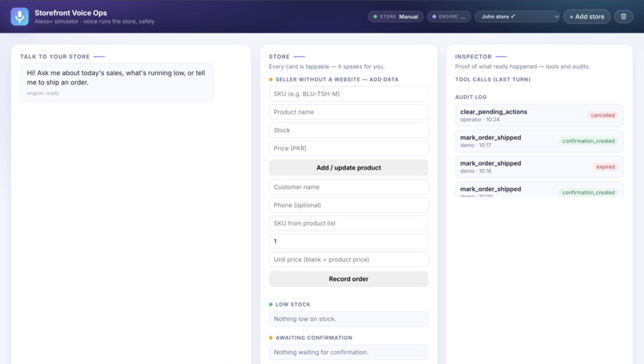Click the AUDIT LOG heading

471,97
